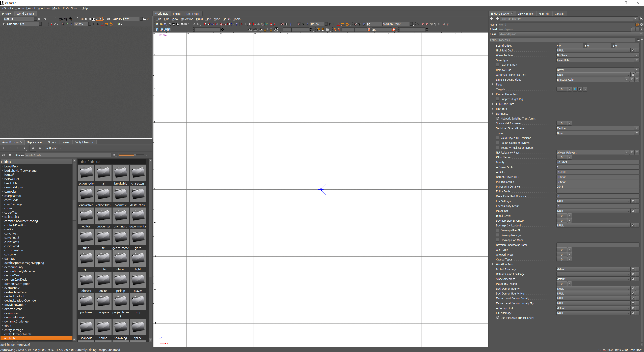Uncheck Network Serialize Transforms
This screenshot has width=644, height=352.
point(498,118)
